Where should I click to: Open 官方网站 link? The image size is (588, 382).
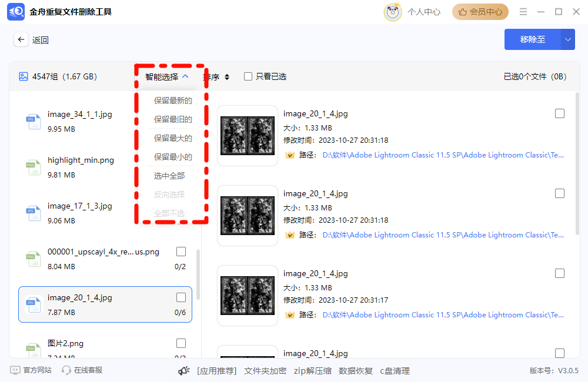37,370
